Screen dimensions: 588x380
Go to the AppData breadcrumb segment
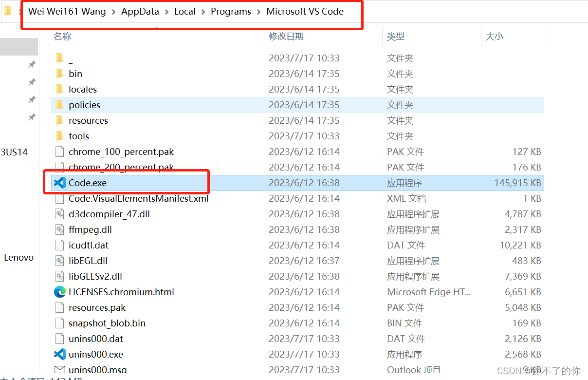coord(140,12)
